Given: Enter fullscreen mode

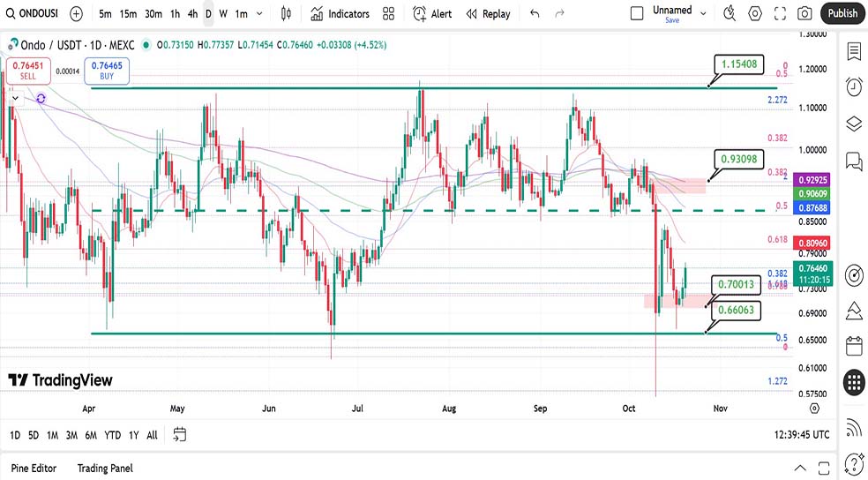Looking at the screenshot, I should coord(780,13).
